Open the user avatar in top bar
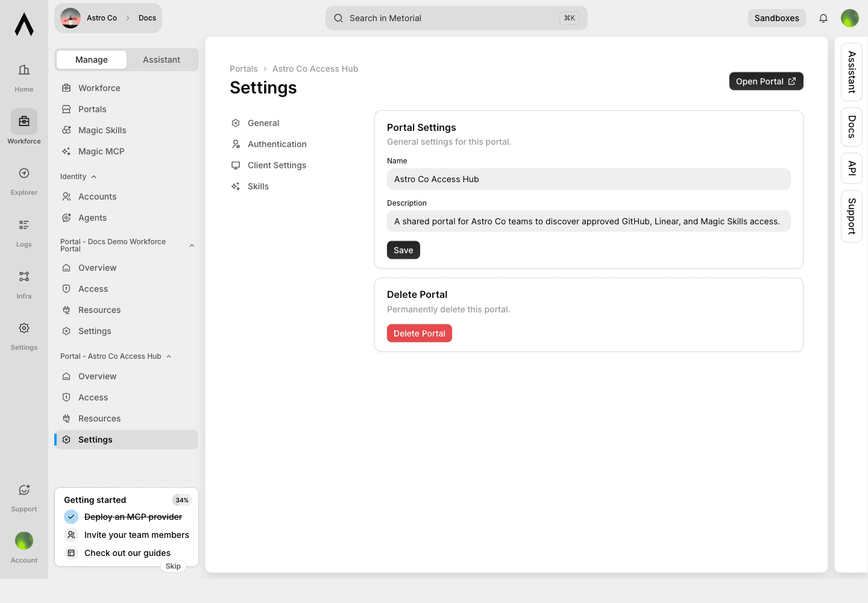868x603 pixels. coord(850,18)
